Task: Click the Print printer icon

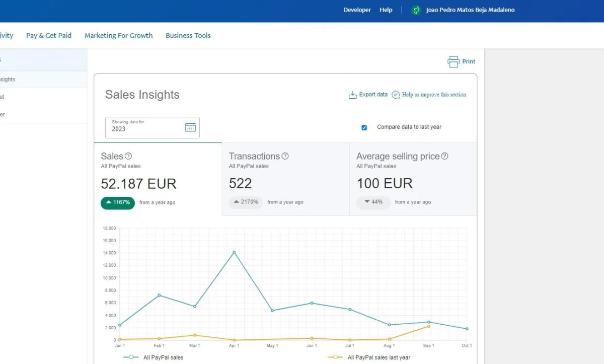Action: pos(454,61)
